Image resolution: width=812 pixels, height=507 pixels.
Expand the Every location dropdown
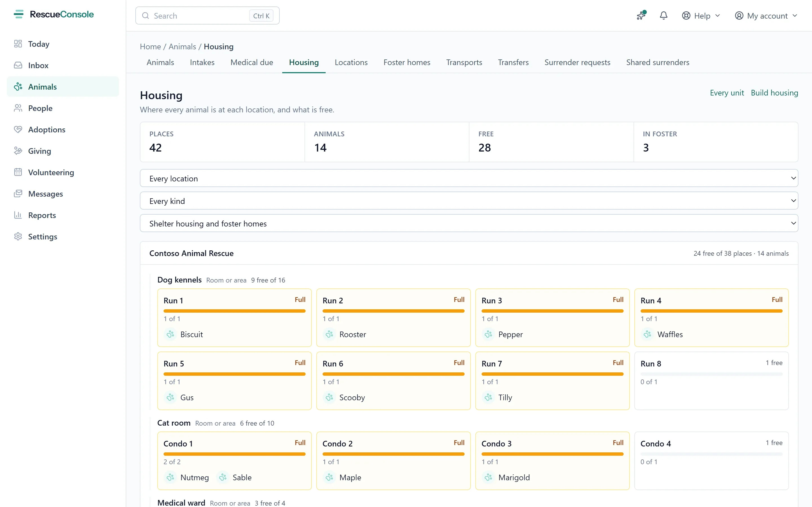[469, 178]
